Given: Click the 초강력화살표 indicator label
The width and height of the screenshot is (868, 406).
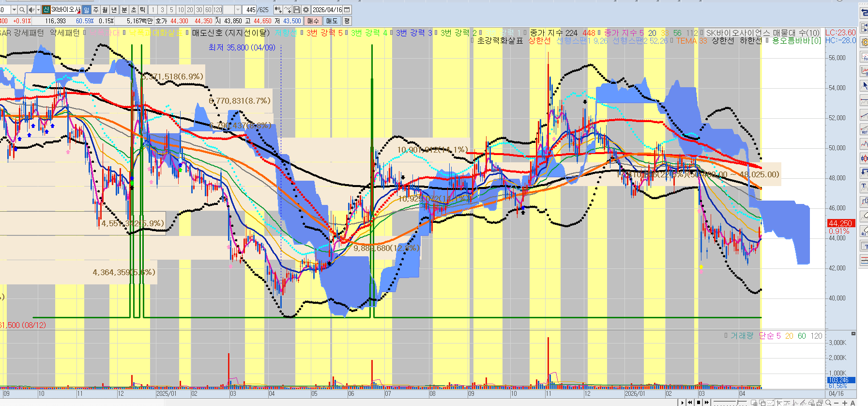Looking at the screenshot, I should tap(500, 41).
